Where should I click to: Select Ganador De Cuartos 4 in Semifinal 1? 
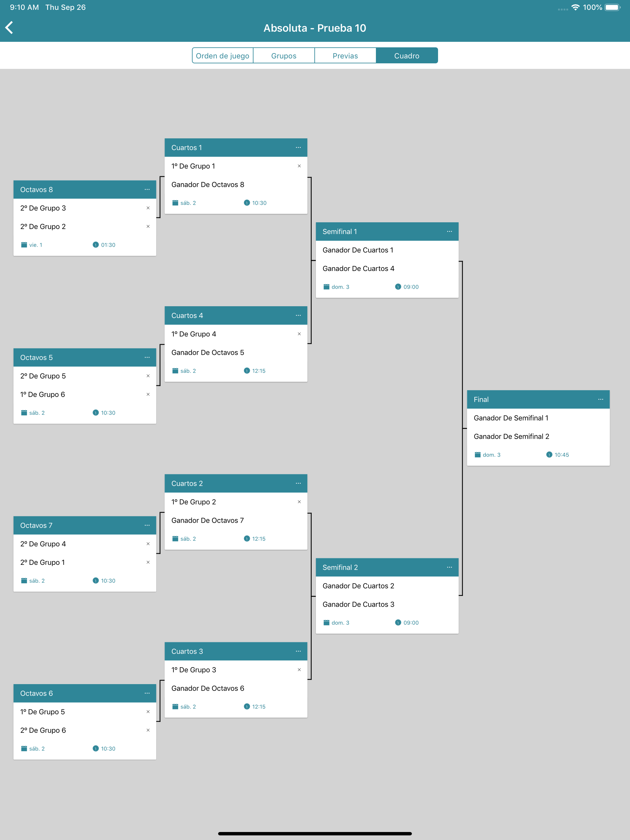358,268
